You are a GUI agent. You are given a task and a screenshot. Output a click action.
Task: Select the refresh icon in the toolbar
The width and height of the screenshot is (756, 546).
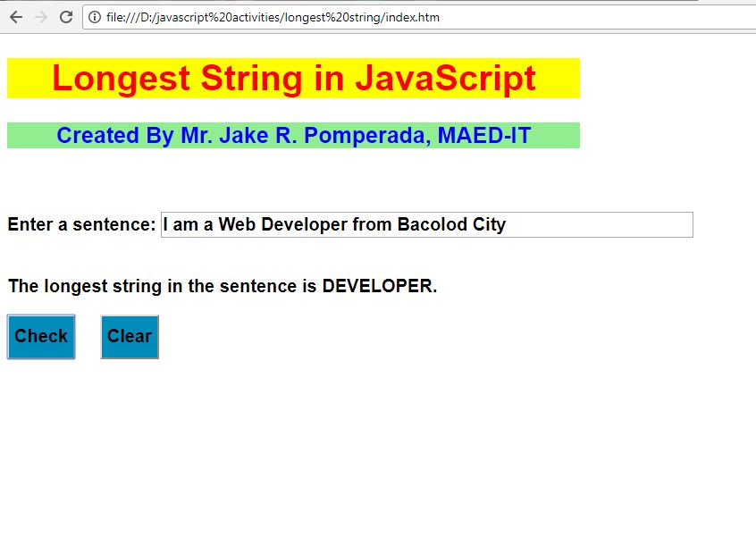coord(65,16)
